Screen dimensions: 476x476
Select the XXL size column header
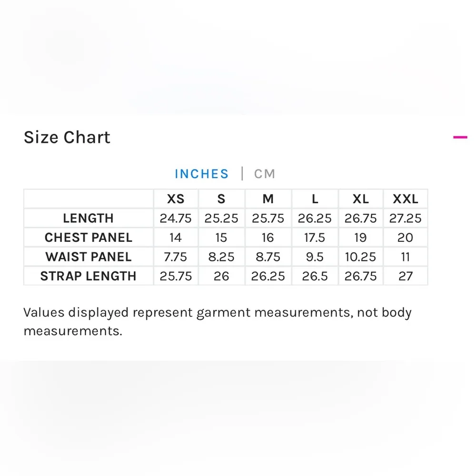[405, 199]
